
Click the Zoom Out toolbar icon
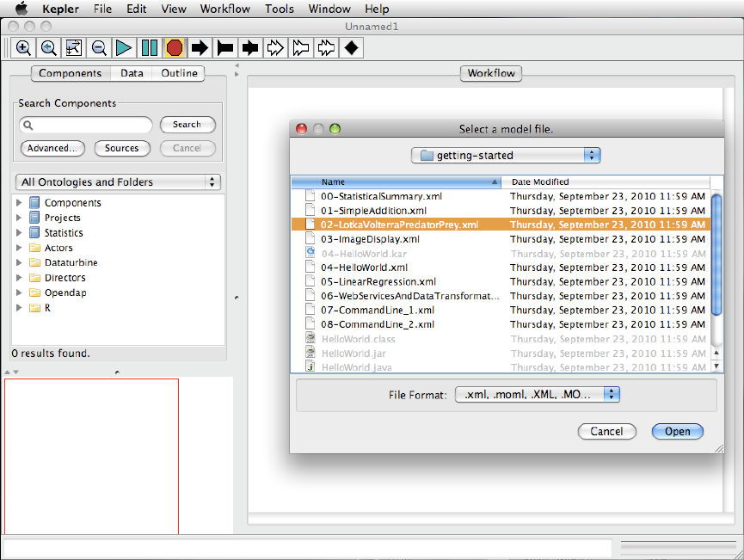tap(99, 48)
